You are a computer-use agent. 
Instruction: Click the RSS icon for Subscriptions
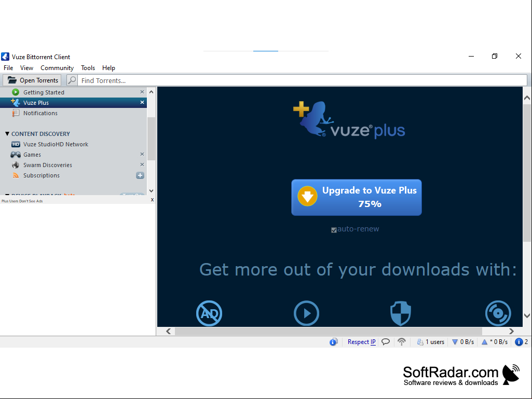point(16,175)
